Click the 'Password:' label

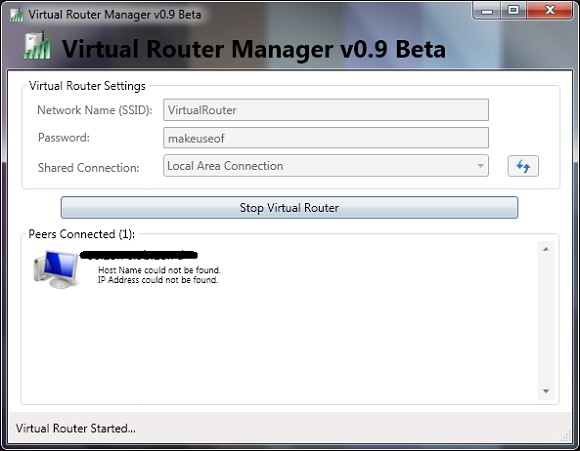point(64,138)
